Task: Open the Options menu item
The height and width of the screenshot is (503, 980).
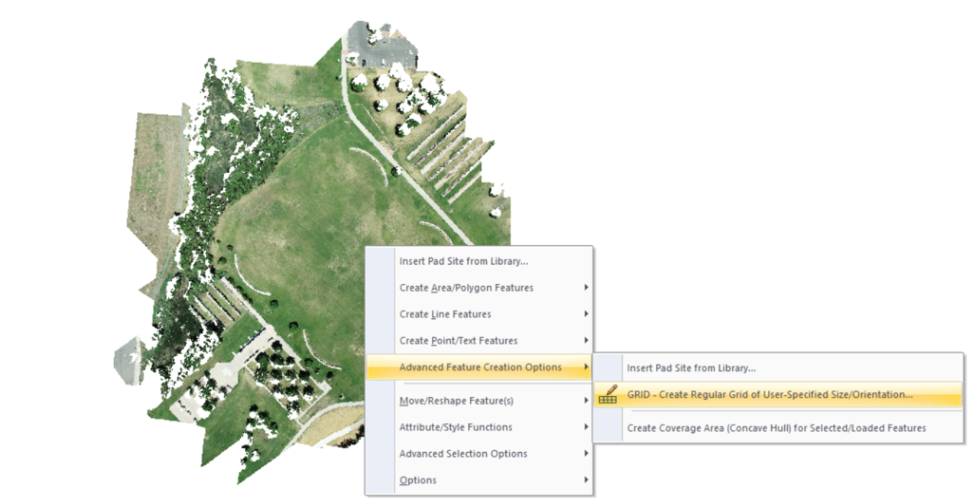Action: click(418, 481)
